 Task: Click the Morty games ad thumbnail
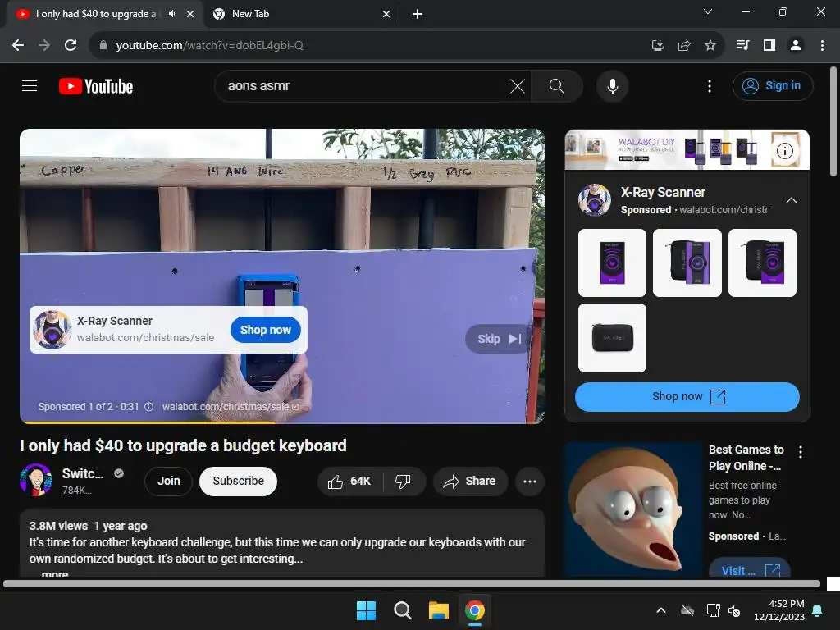click(x=632, y=509)
